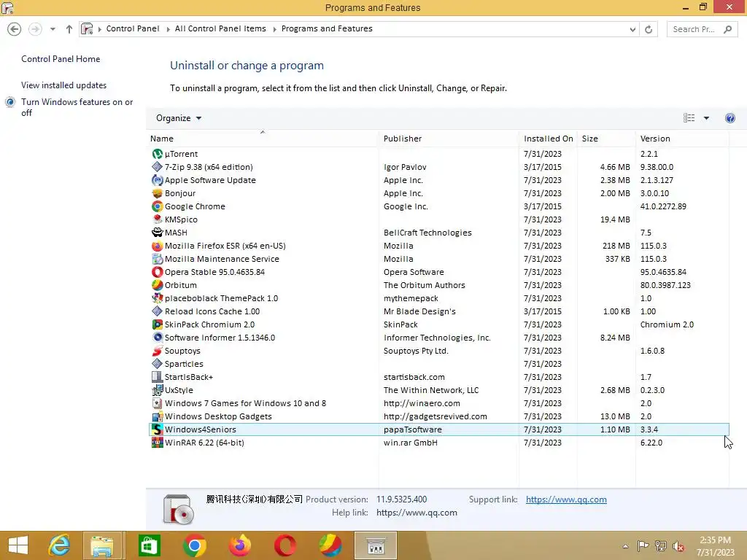The image size is (747, 560).
Task: Select the Google Chrome list icon
Action: click(158, 206)
